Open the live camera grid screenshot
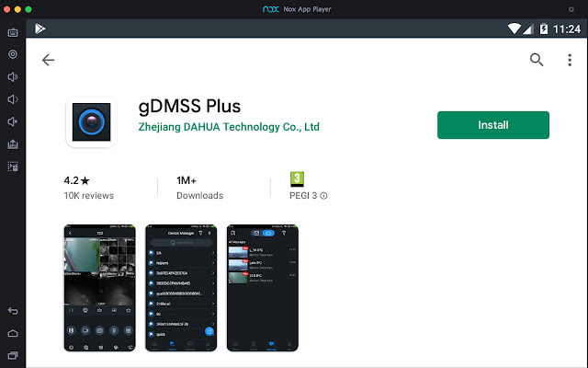Image resolution: width=588 pixels, height=368 pixels. [x=99, y=288]
